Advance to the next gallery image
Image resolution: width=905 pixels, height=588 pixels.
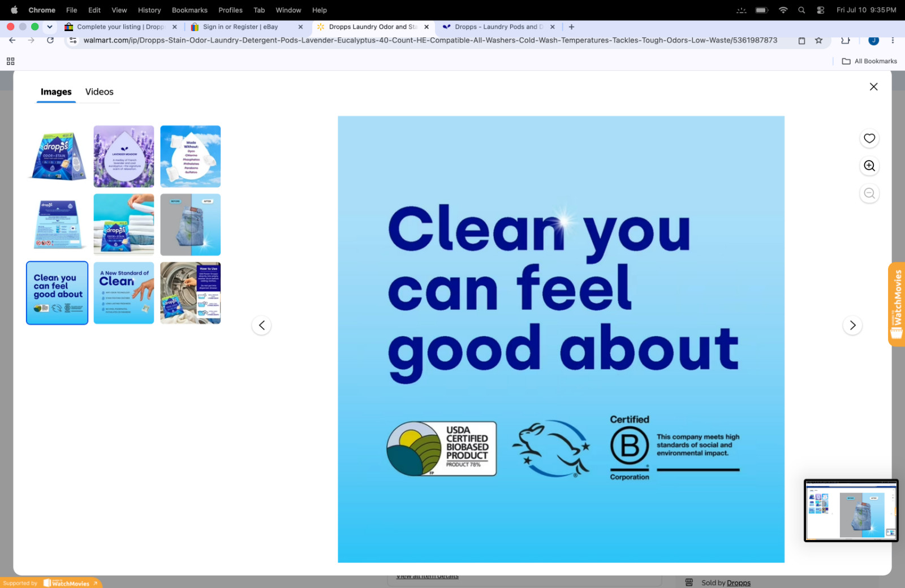point(852,325)
